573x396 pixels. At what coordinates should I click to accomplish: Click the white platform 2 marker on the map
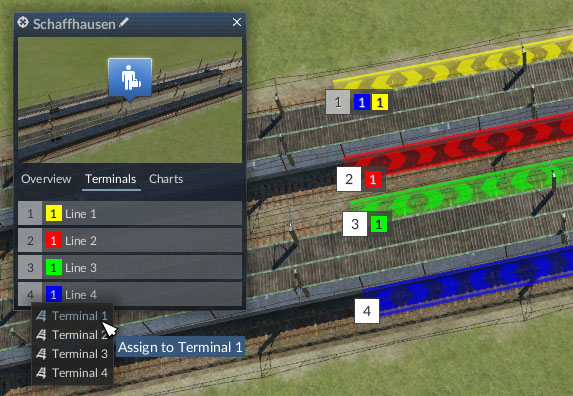pos(349,179)
